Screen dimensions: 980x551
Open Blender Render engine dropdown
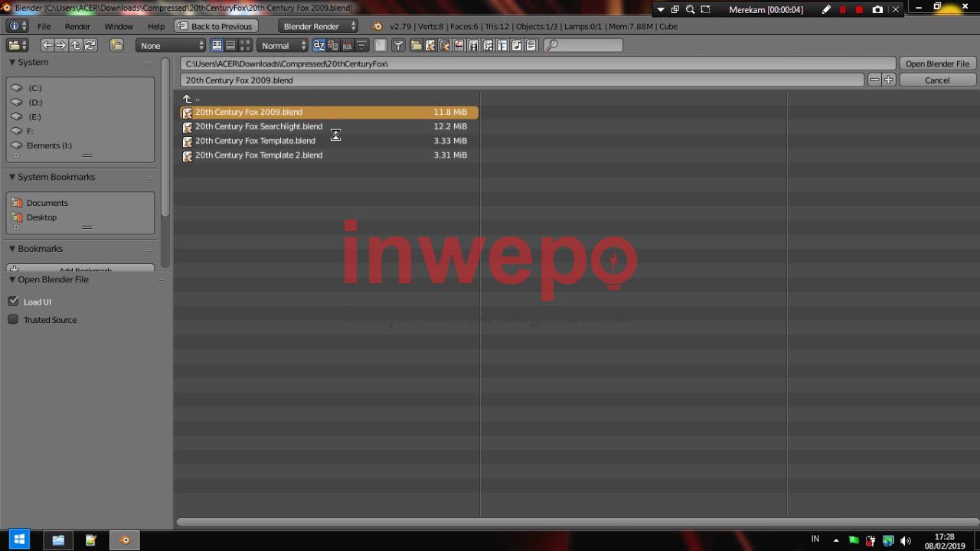click(318, 26)
